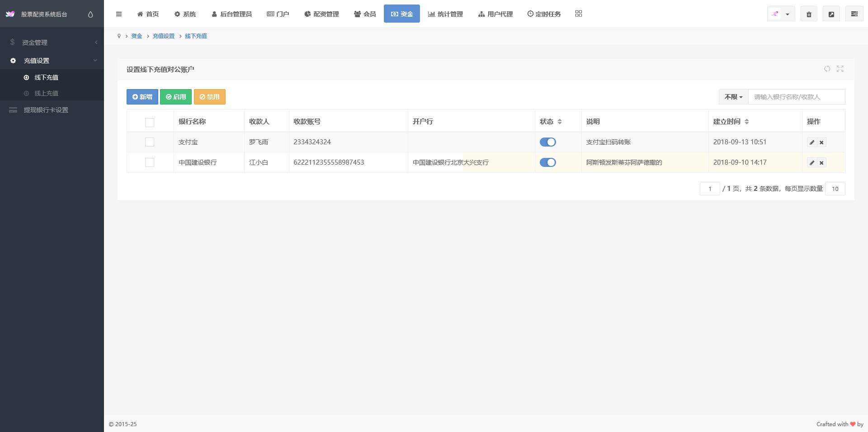Open the 门户 top menu

[x=278, y=14]
